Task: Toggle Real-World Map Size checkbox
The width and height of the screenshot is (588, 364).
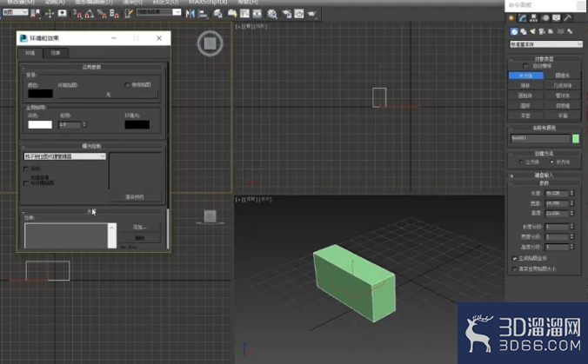Action: coord(515,269)
